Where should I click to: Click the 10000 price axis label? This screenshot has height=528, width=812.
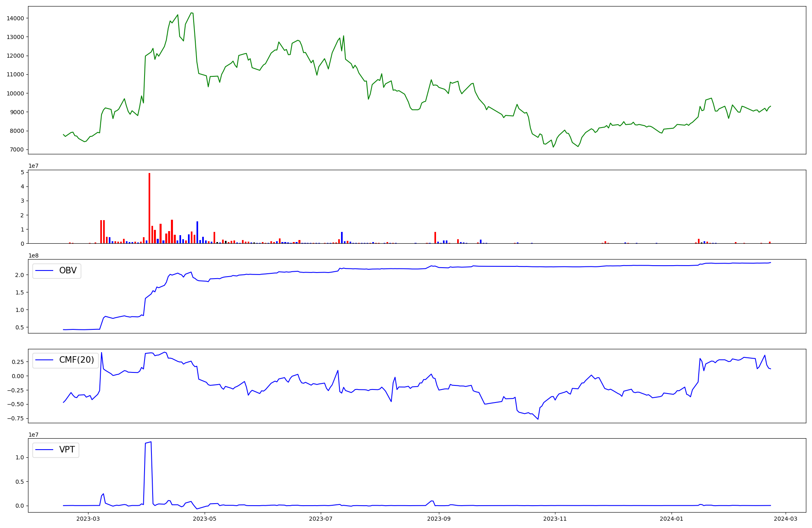tap(15, 93)
